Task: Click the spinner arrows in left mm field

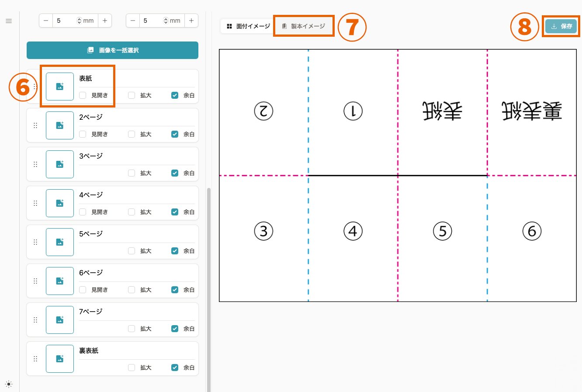Action: pyautogui.click(x=79, y=21)
